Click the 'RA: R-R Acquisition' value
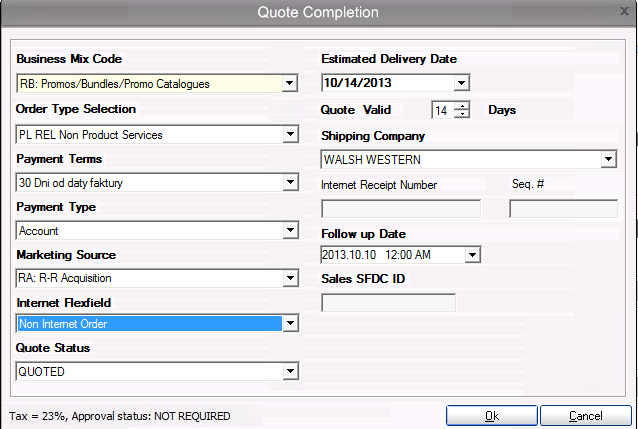 tap(65, 278)
